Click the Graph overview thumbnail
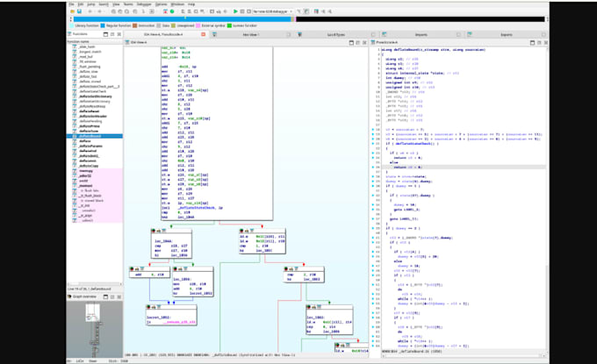The width and height of the screenshot is (597, 364). pos(95,330)
